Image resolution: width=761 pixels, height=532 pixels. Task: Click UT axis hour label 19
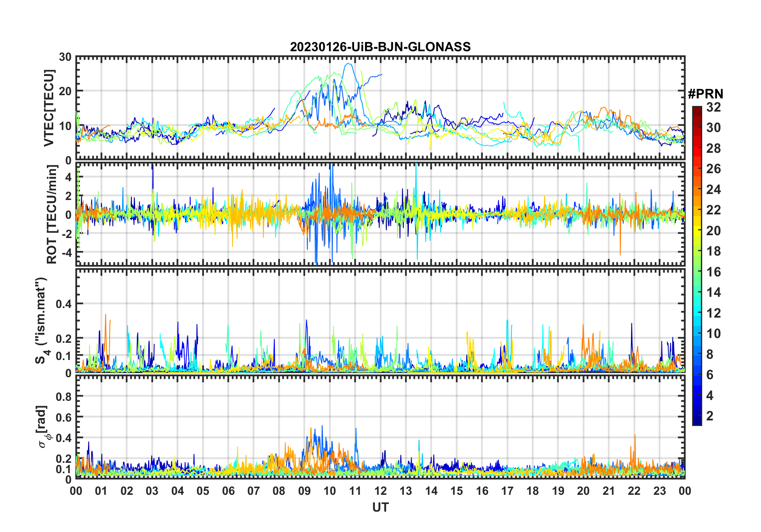(558, 491)
